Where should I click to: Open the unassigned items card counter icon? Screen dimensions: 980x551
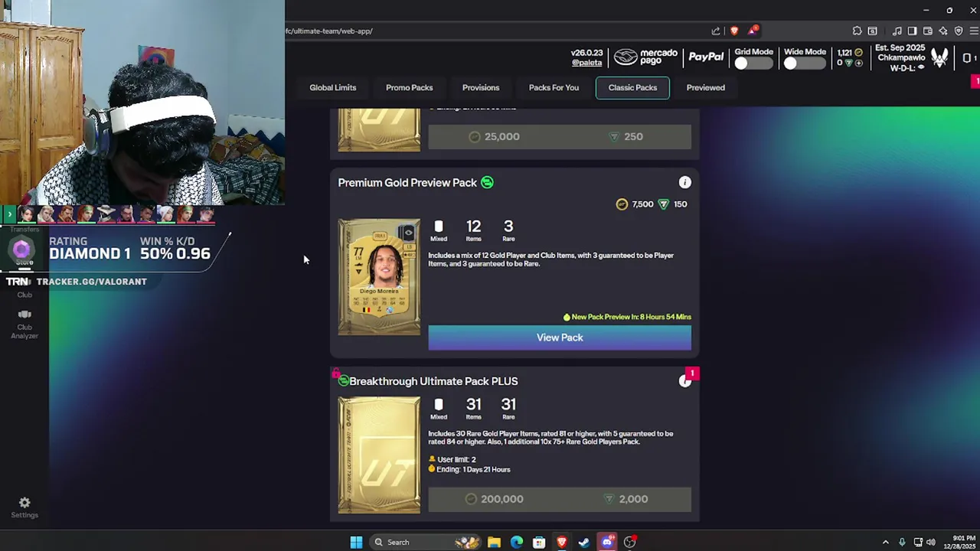968,58
